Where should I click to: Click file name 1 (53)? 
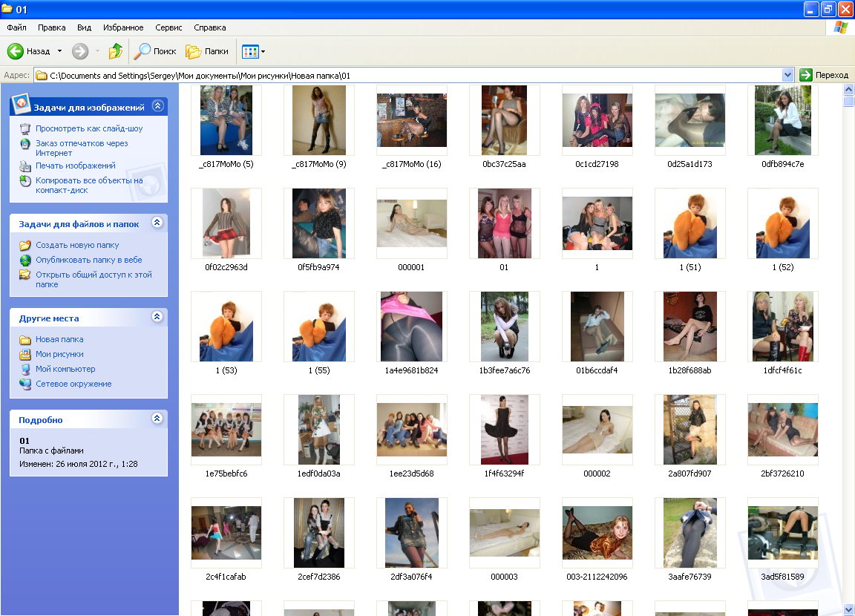pos(226,370)
